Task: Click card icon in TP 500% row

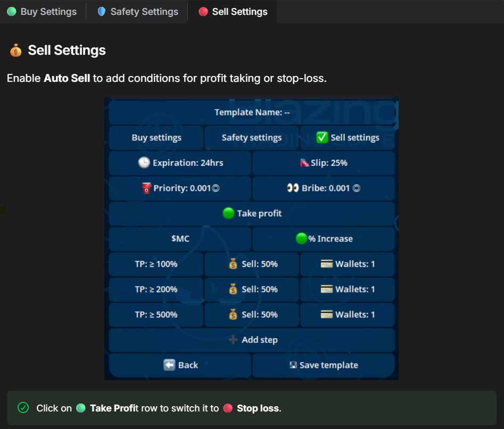Action: coord(327,315)
